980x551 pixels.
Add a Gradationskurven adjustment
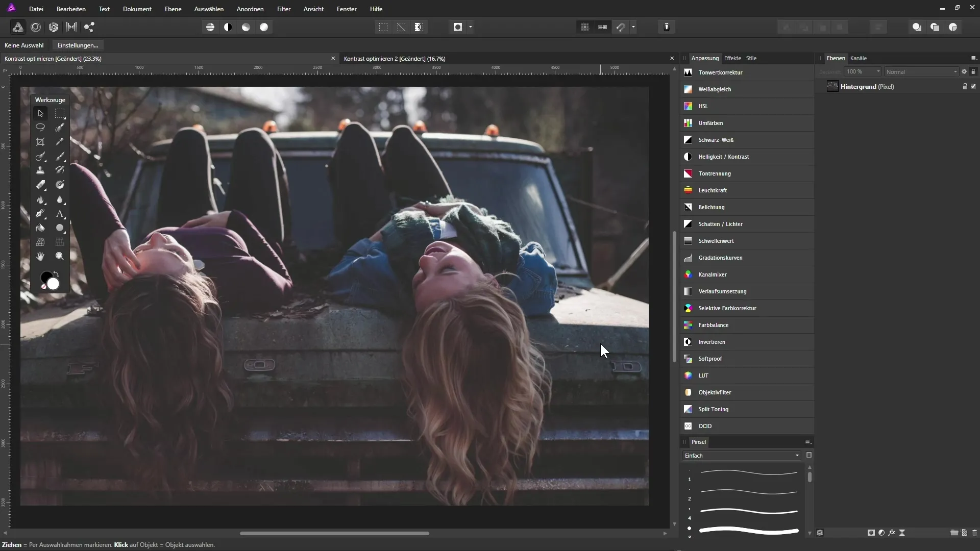pyautogui.click(x=747, y=258)
